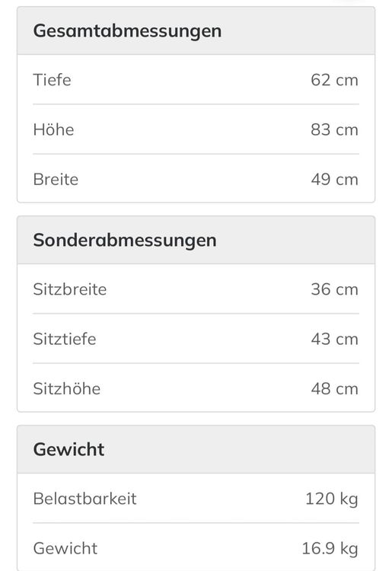Viewport: 392px width, 571px height.
Task: Select the Gesamtabmessungen section header
Action: pos(127,30)
